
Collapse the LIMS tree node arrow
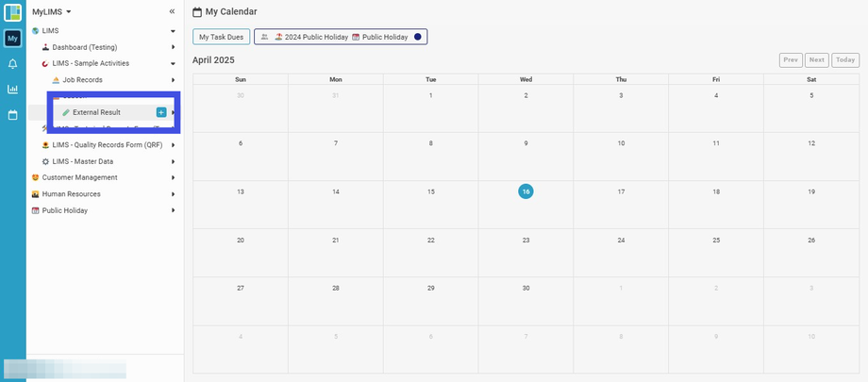[173, 31]
